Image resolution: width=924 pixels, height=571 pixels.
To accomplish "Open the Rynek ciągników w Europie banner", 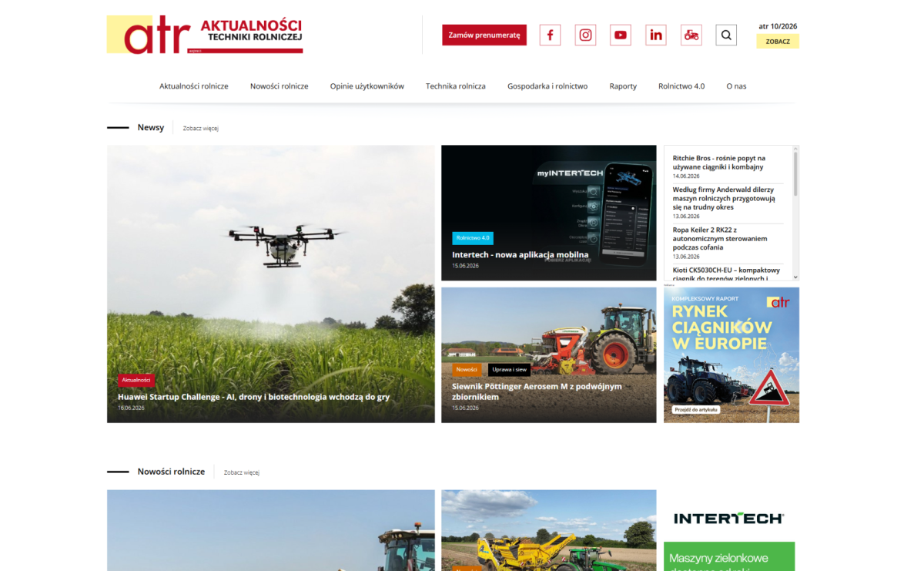I will (731, 354).
